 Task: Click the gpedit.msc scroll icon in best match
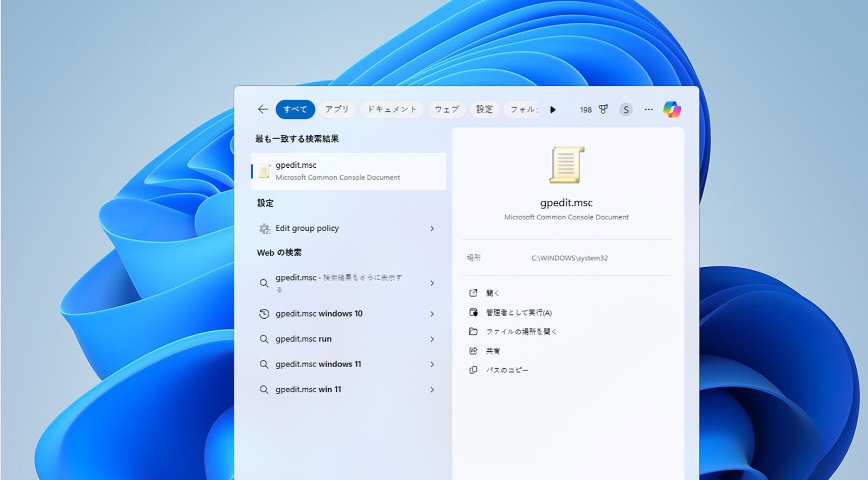(x=264, y=171)
